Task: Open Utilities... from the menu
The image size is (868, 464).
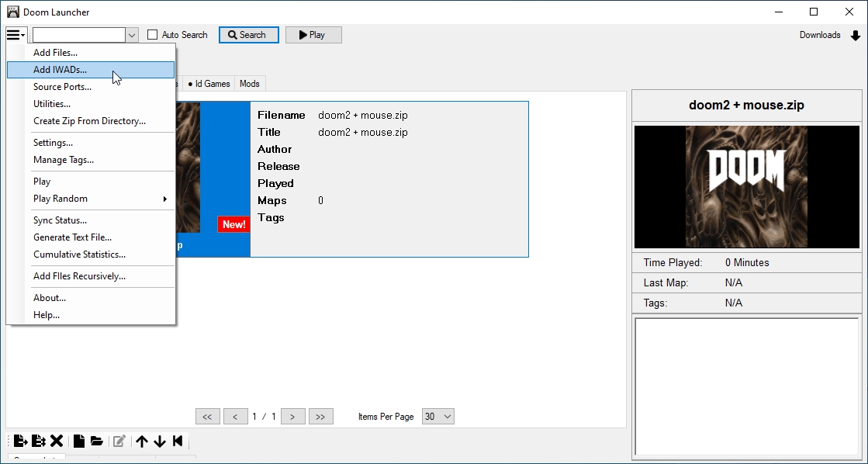Action: tap(91, 104)
